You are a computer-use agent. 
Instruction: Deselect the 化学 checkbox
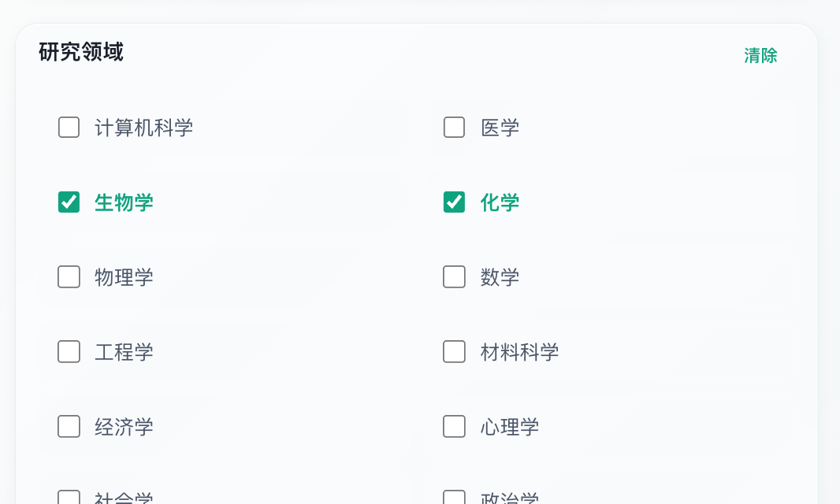454,202
